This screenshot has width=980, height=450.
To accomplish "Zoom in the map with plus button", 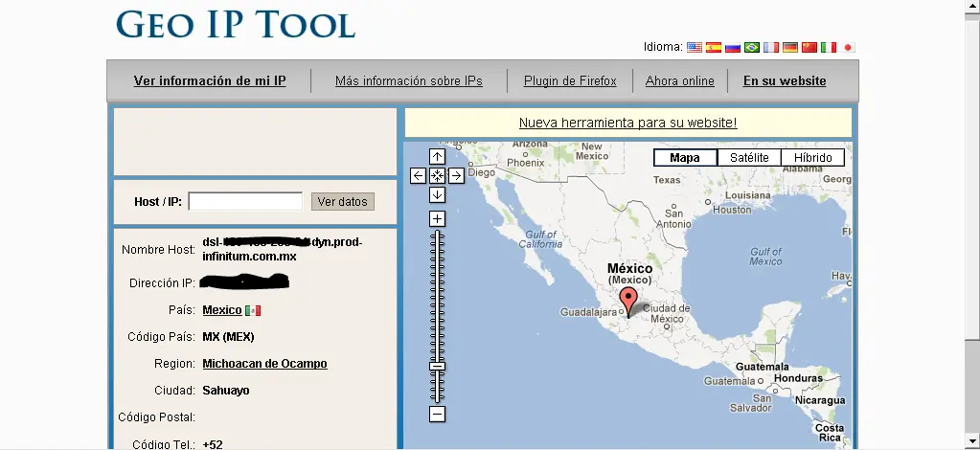I will [438, 218].
